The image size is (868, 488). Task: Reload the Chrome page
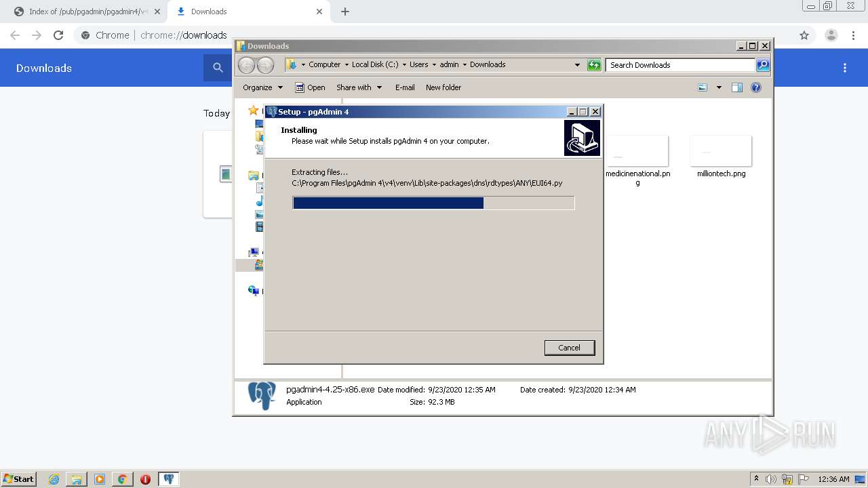(x=58, y=35)
